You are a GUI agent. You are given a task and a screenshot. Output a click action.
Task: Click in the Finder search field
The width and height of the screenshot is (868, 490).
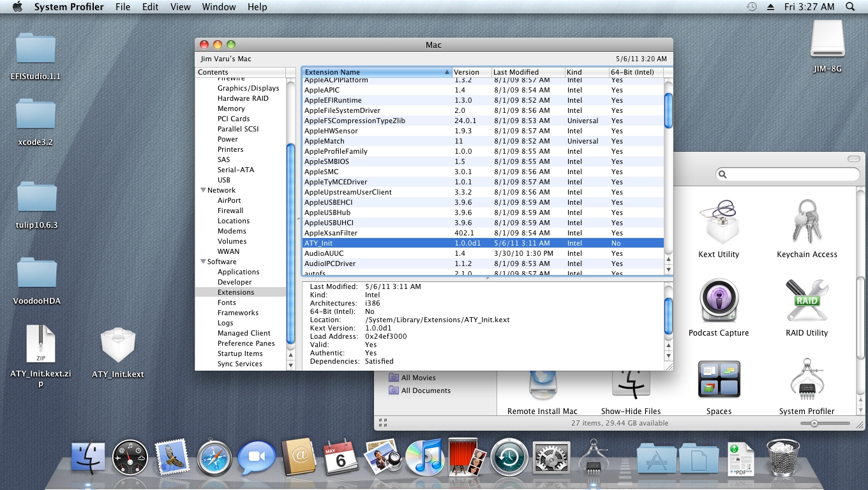click(x=788, y=174)
